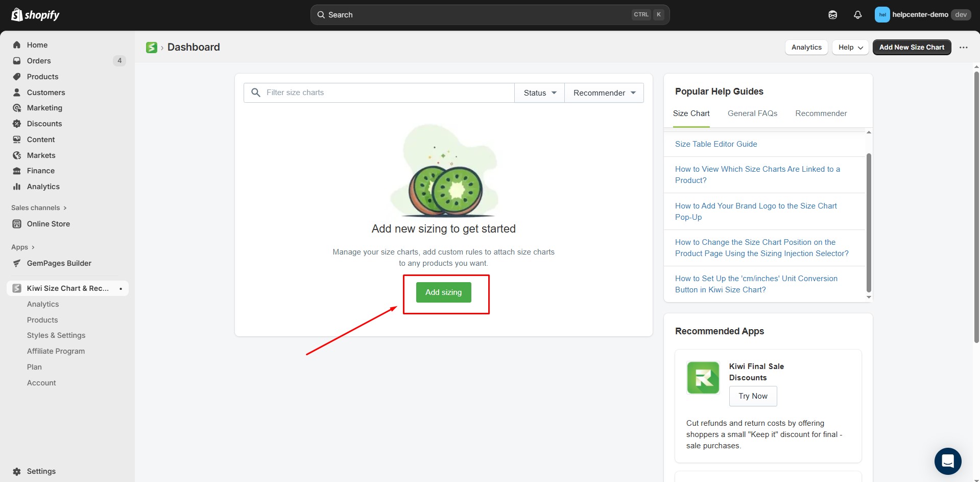Click the Analytics button in header

point(806,48)
